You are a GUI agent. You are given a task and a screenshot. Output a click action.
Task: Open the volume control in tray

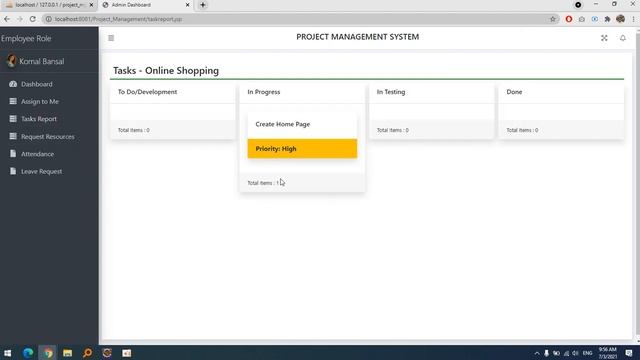pyautogui.click(x=576, y=353)
